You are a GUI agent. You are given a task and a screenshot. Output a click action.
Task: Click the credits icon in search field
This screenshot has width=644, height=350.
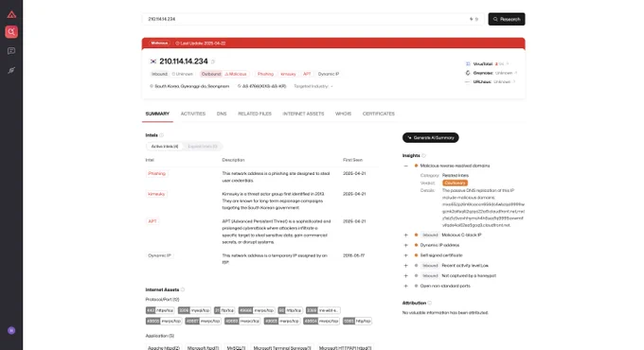click(x=472, y=19)
